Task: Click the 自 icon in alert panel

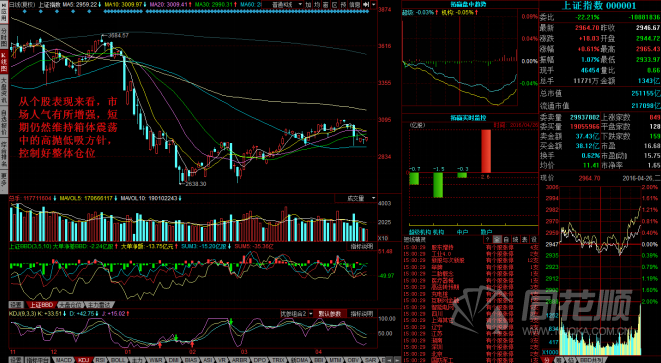Action: point(507,239)
